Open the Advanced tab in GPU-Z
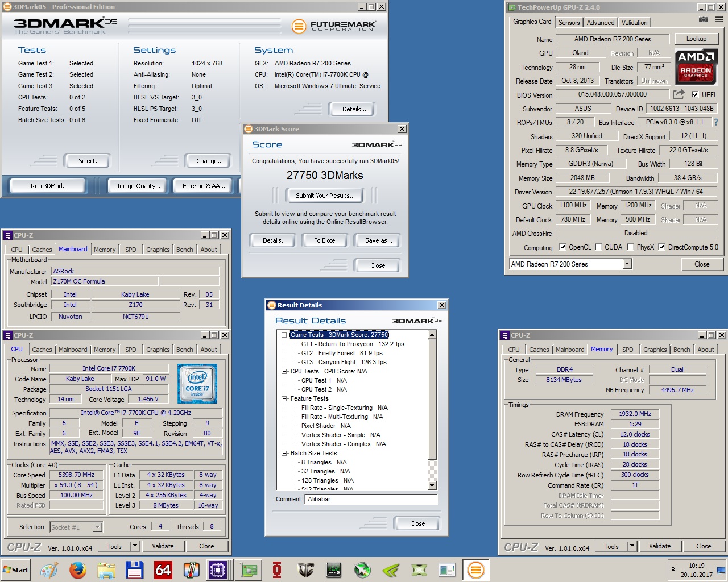The width and height of the screenshot is (728, 582). point(601,23)
